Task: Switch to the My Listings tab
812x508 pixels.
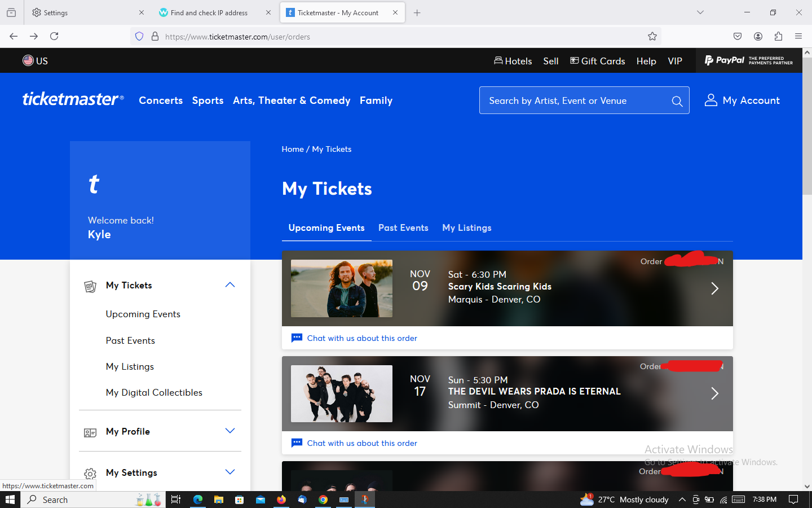Action: [x=467, y=227]
